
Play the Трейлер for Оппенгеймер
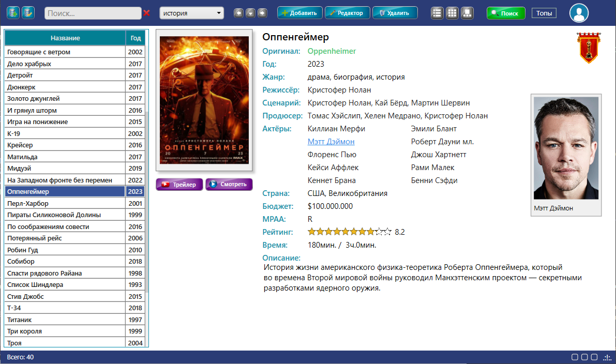179,184
